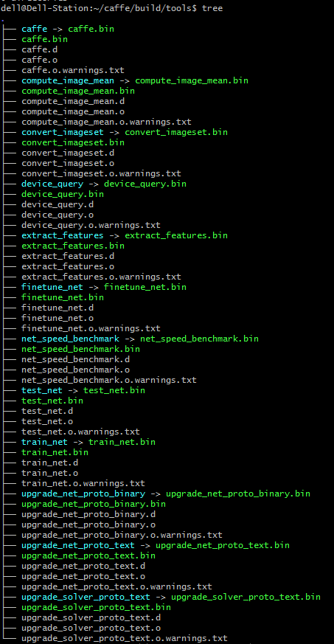
Task: Select upgrade_net_proto_binary.d file
Action: [88, 514]
